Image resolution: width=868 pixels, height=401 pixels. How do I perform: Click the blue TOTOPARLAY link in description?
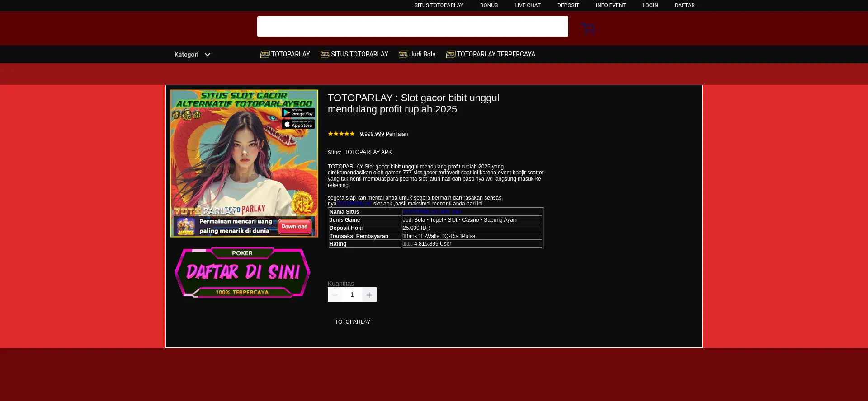pyautogui.click(x=354, y=204)
